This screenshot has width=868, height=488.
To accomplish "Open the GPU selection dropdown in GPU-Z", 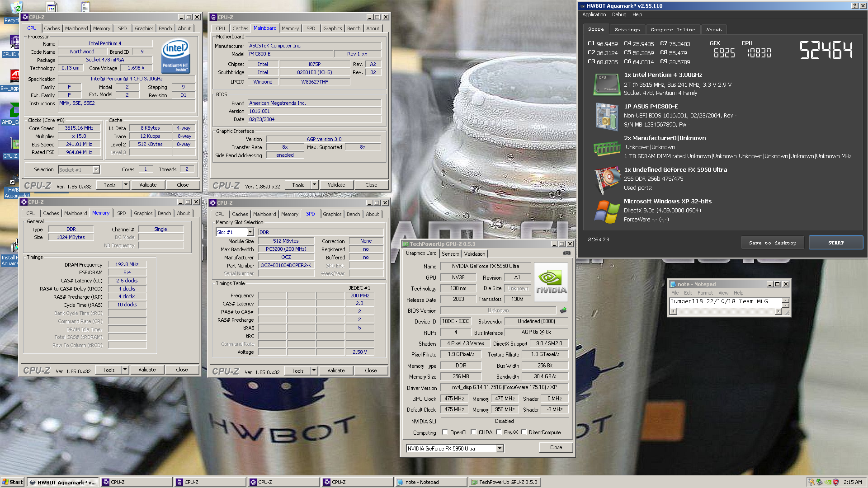I will click(500, 448).
